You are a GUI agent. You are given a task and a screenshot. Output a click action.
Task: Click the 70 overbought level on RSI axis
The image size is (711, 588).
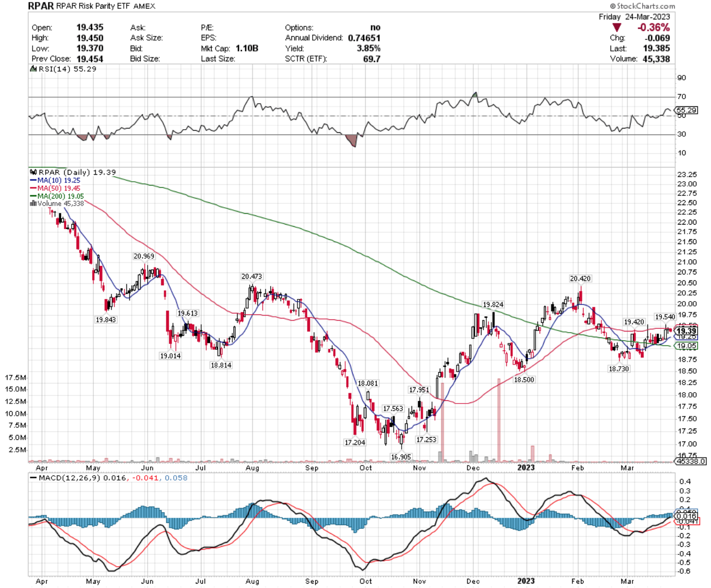(x=681, y=97)
